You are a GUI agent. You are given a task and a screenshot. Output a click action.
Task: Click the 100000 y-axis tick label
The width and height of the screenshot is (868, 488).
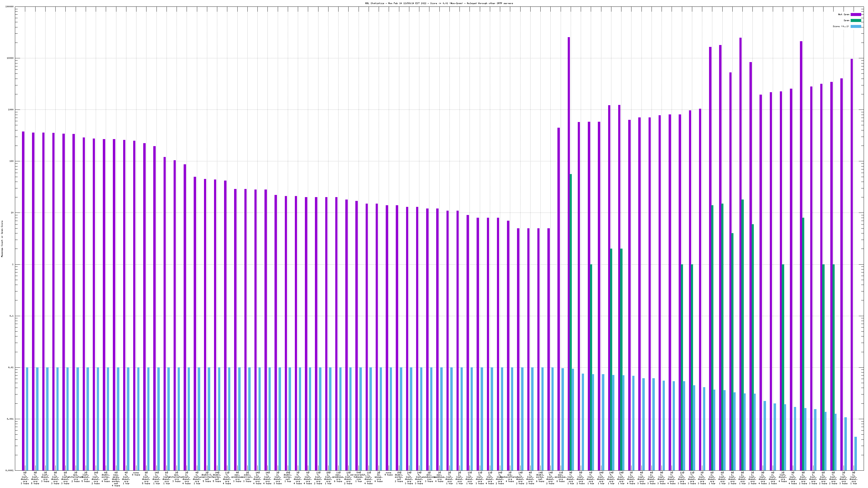[10, 7]
